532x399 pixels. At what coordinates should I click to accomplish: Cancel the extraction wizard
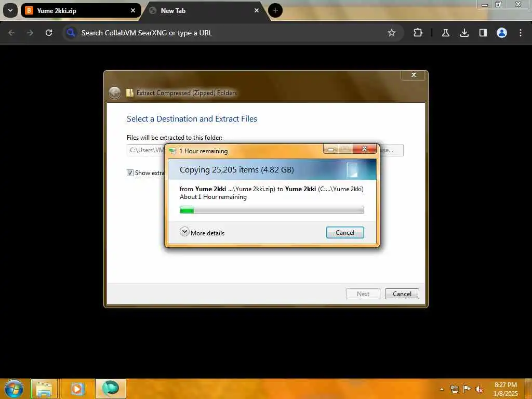click(402, 294)
